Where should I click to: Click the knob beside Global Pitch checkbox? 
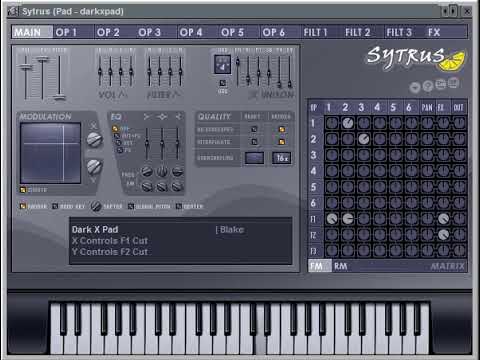click(x=96, y=206)
